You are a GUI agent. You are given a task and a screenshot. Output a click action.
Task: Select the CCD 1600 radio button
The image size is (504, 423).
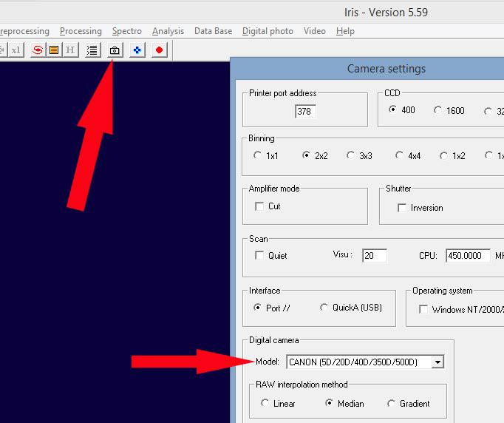pos(437,110)
